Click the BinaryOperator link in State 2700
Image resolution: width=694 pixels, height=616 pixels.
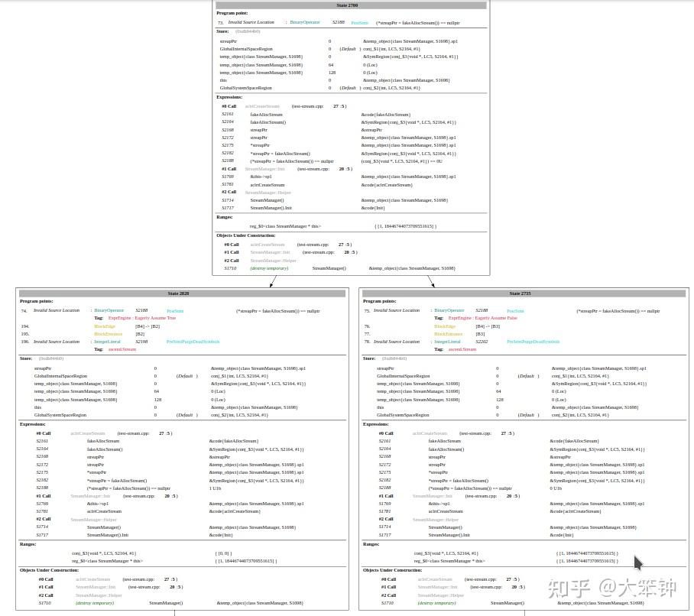pos(306,22)
